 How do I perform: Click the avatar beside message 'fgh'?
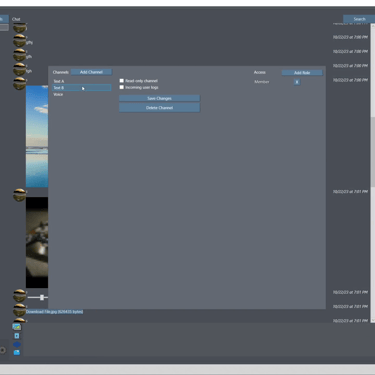click(x=19, y=69)
